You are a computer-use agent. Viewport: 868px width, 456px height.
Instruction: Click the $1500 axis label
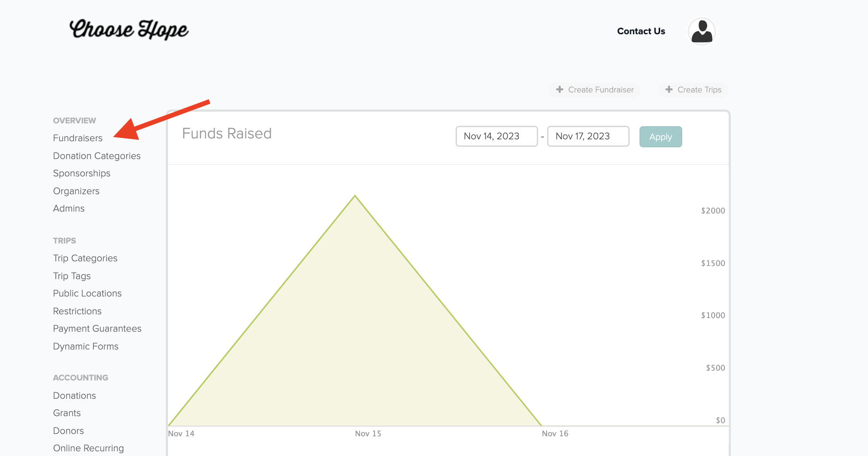click(713, 263)
